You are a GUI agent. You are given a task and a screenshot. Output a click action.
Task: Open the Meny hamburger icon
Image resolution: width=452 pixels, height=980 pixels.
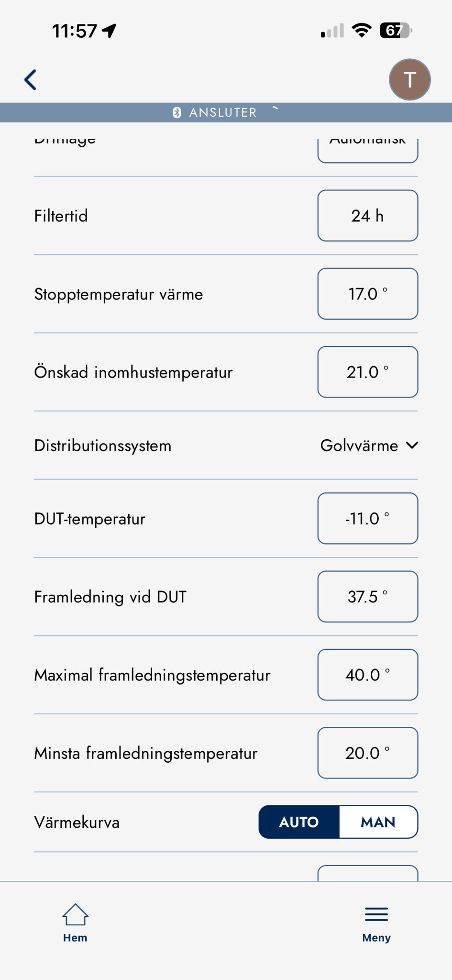(x=376, y=914)
